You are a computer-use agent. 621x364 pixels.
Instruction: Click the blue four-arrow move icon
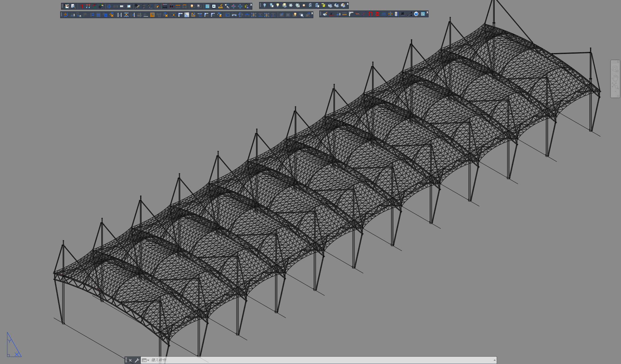pyautogui.click(x=240, y=6)
